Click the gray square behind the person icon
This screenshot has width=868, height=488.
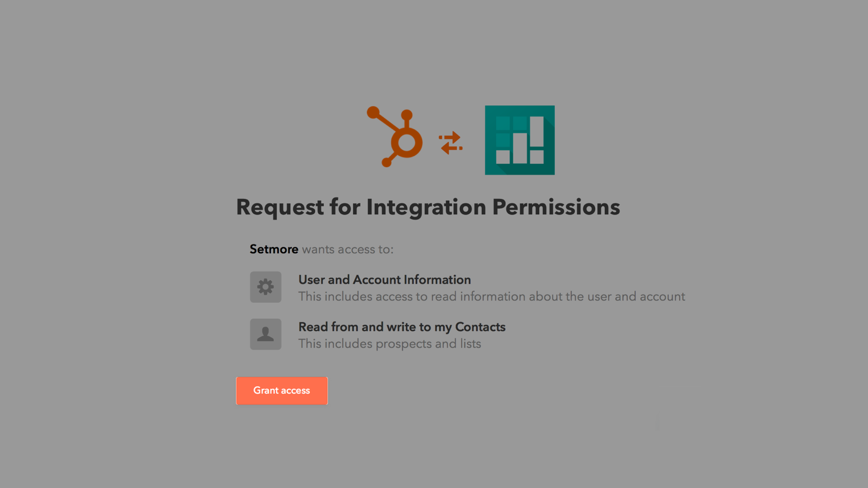pos(255,324)
